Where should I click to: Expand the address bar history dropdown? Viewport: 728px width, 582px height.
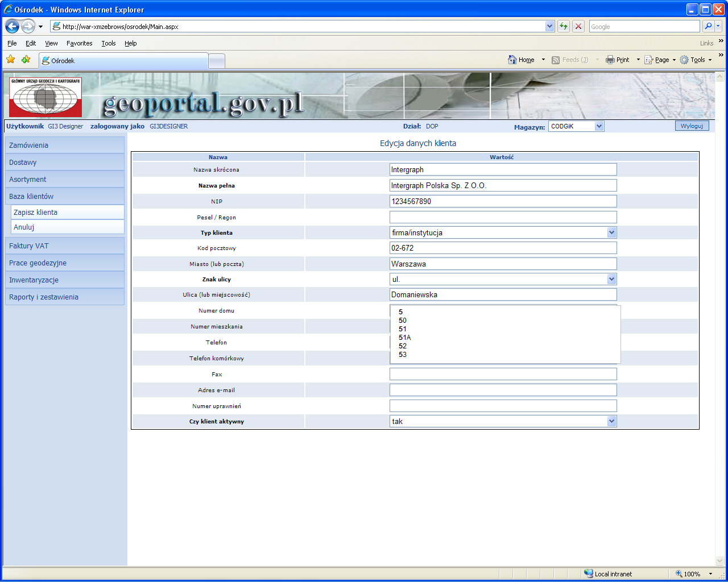[x=549, y=26]
